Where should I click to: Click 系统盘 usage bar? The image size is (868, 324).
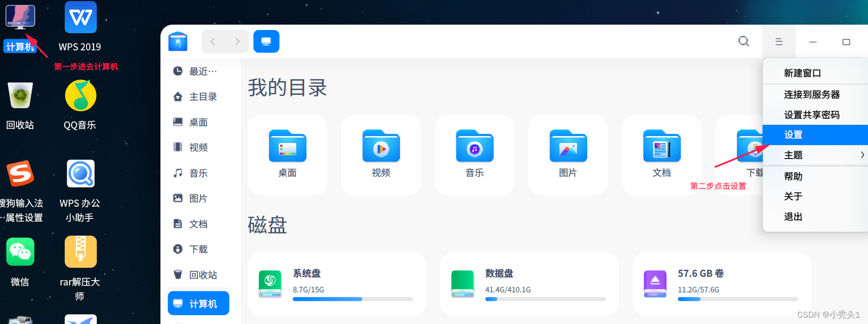coord(353,299)
